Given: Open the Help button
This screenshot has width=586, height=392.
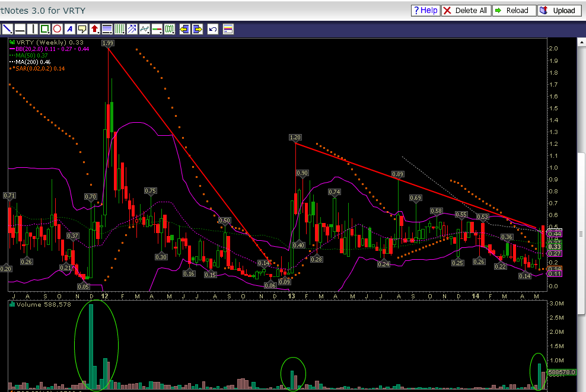Looking at the screenshot, I should coord(426,11).
